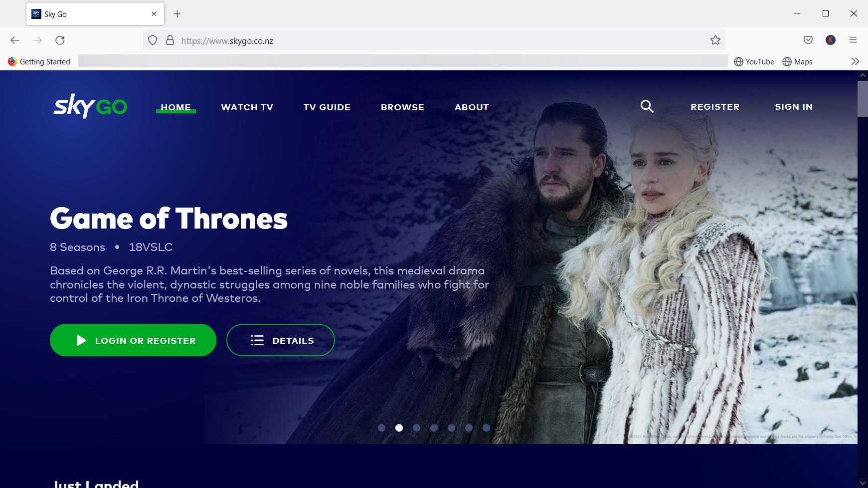The height and width of the screenshot is (488, 868).
Task: Select the fifth carousel dot
Action: click(451, 428)
